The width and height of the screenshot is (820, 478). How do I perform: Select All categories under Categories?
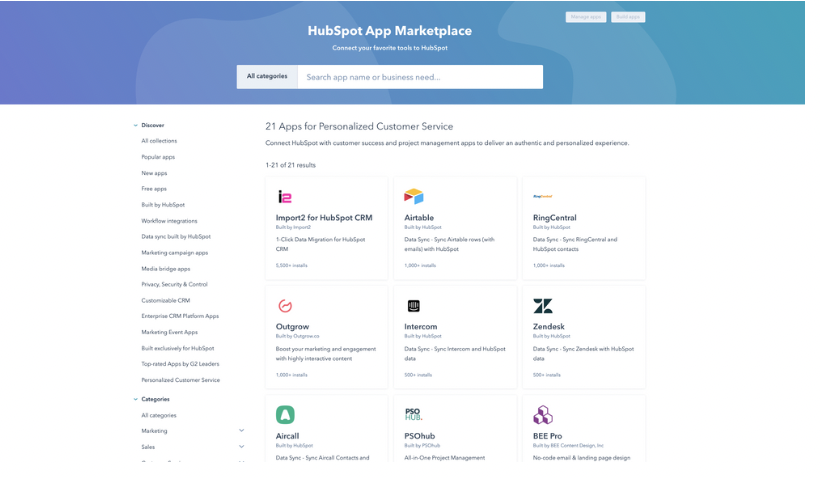[159, 415]
